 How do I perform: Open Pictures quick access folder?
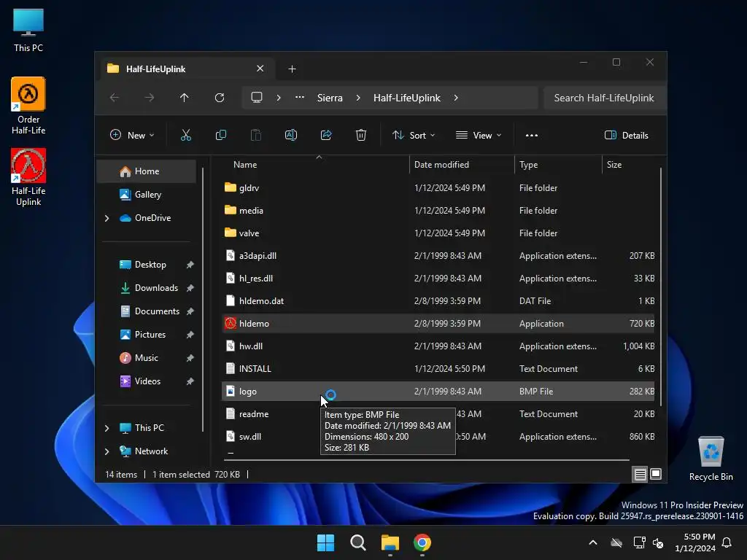tap(147, 335)
